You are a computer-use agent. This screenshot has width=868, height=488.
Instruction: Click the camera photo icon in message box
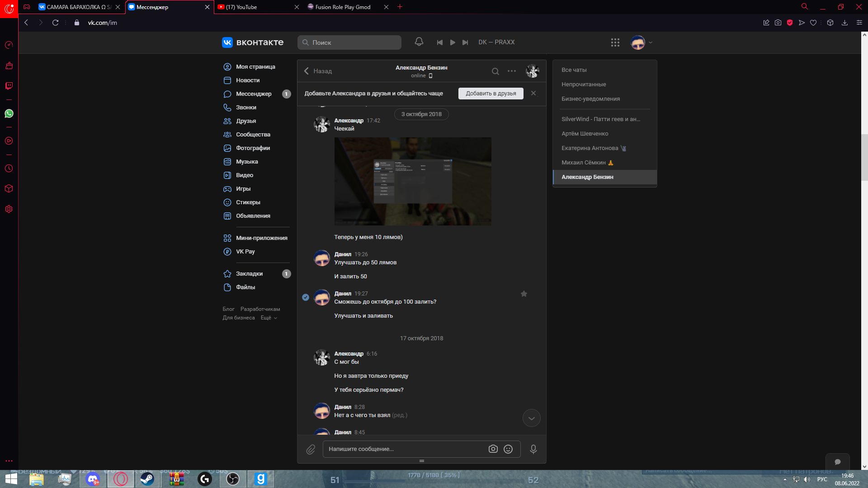pyautogui.click(x=493, y=449)
